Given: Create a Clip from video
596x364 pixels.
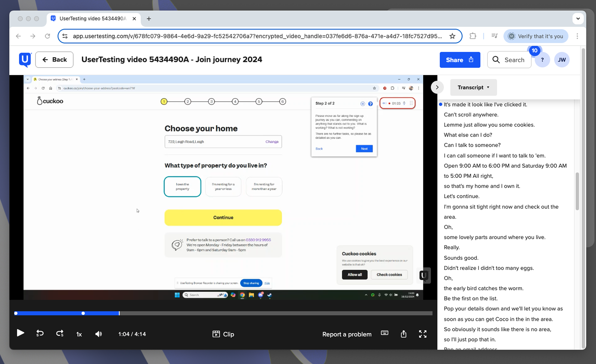Looking at the screenshot, I should [x=223, y=334].
